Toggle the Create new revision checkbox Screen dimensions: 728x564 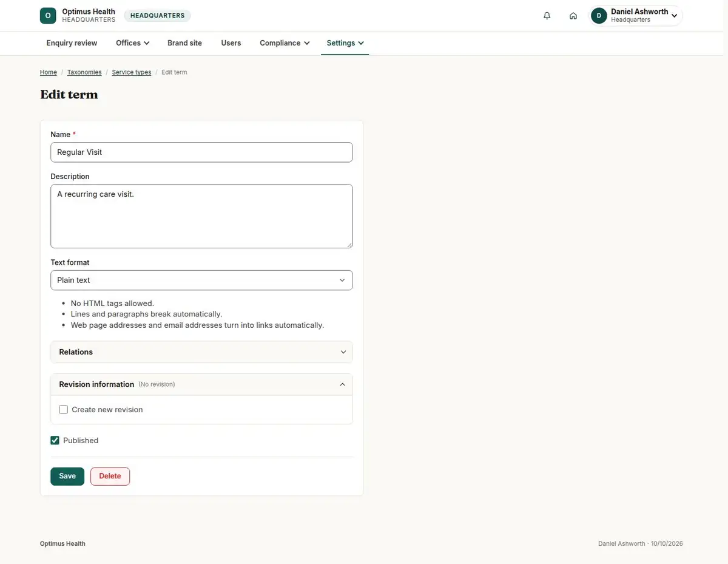point(64,410)
